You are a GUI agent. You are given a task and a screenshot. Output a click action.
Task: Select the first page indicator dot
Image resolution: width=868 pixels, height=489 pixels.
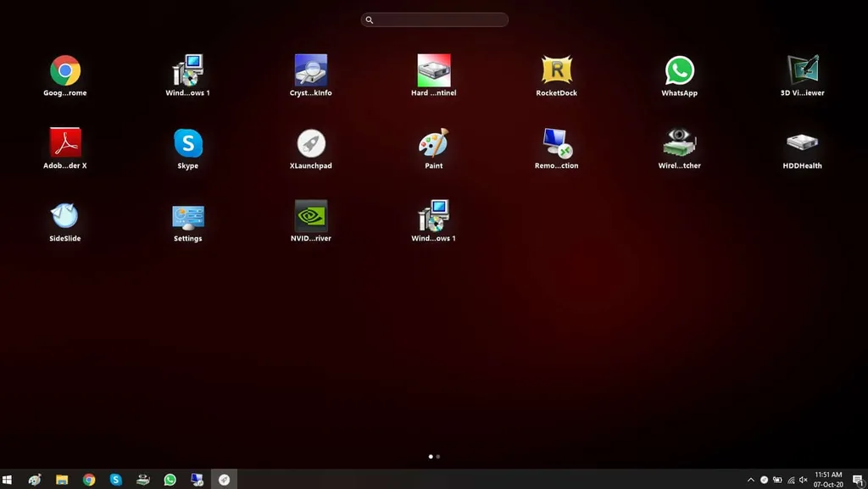(x=431, y=456)
